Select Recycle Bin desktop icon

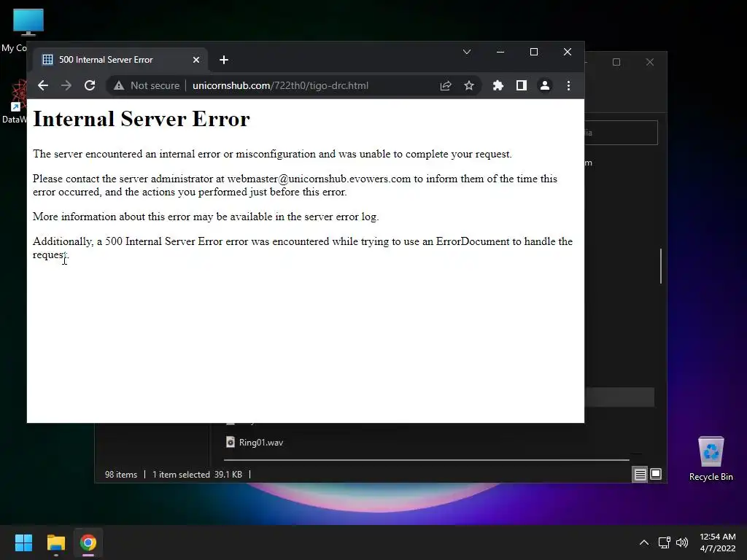711,459
